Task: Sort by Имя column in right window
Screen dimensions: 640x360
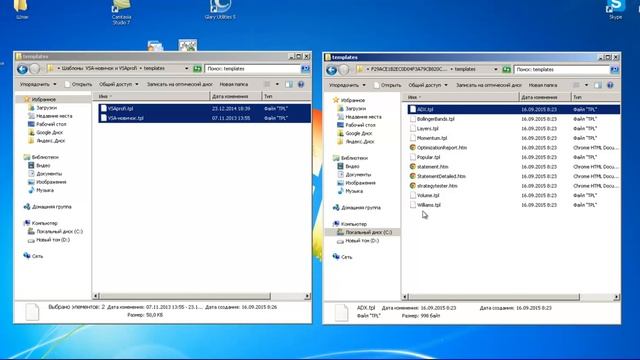Action: point(461,97)
